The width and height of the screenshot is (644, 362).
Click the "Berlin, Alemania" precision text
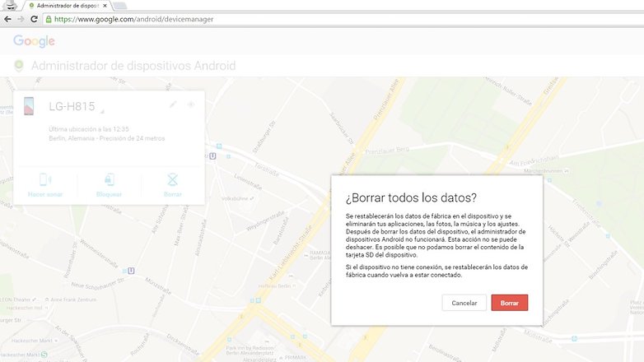point(107,138)
